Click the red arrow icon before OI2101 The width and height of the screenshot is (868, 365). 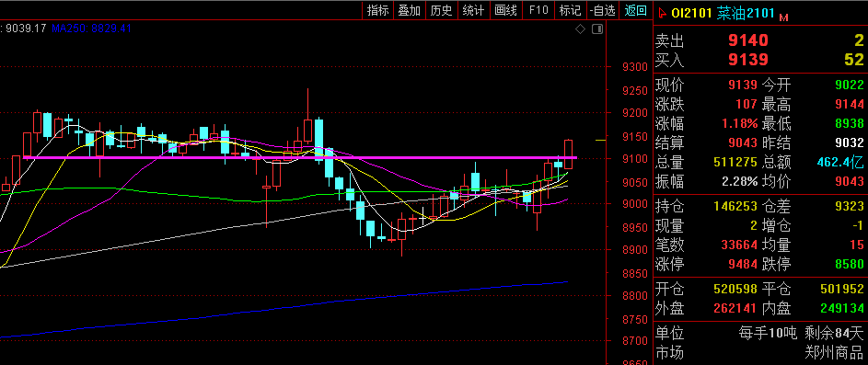663,14
